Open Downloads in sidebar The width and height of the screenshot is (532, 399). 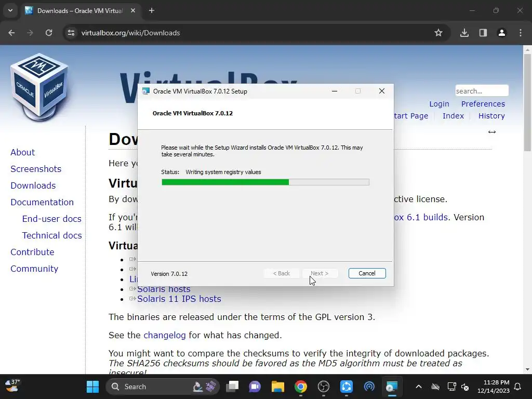click(x=33, y=185)
